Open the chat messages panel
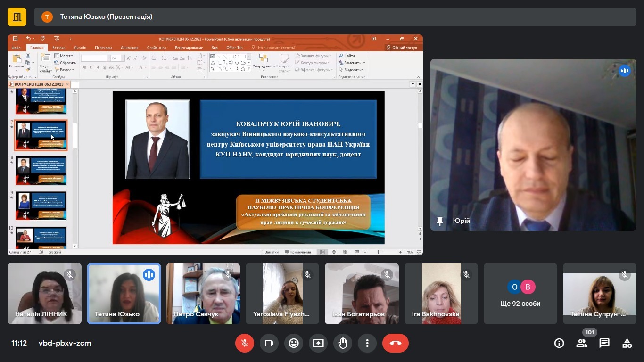The image size is (644, 362). coord(604,343)
